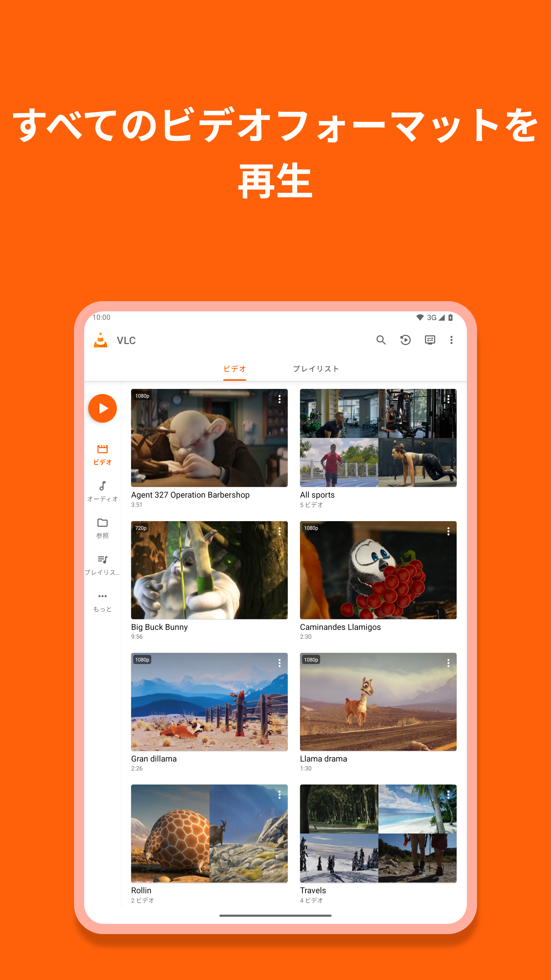Open the playback history icon
Viewport: 551px width, 980px height.
click(x=405, y=340)
